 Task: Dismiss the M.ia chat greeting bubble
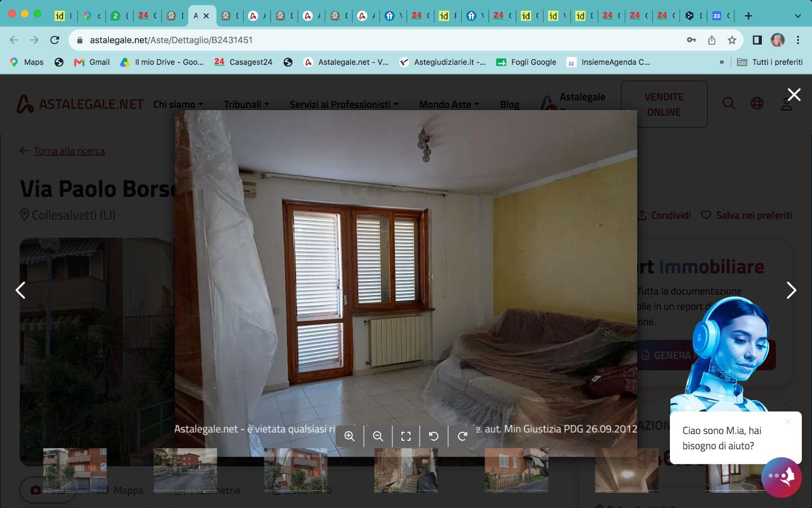click(788, 422)
